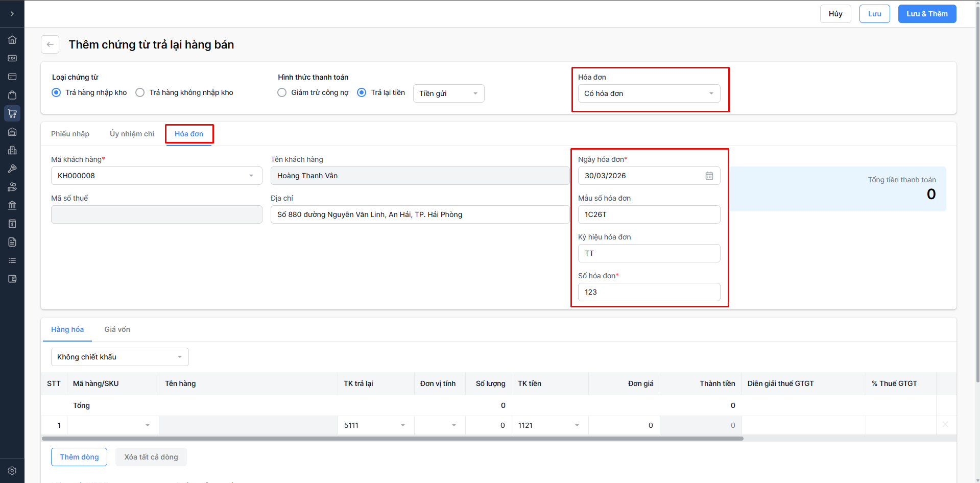Click the bank building sidebar icon
This screenshot has height=483, width=980.
click(x=12, y=205)
